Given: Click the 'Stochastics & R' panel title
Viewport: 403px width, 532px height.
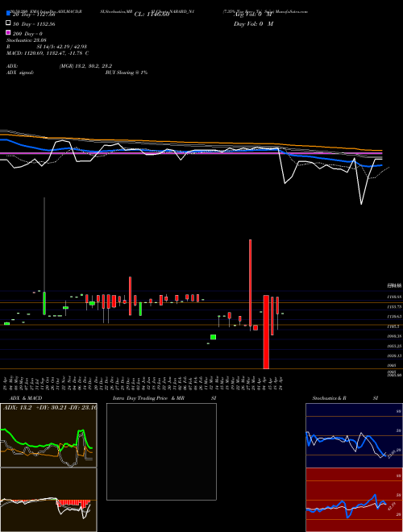Looking at the screenshot, I should pyautogui.click(x=329, y=398).
